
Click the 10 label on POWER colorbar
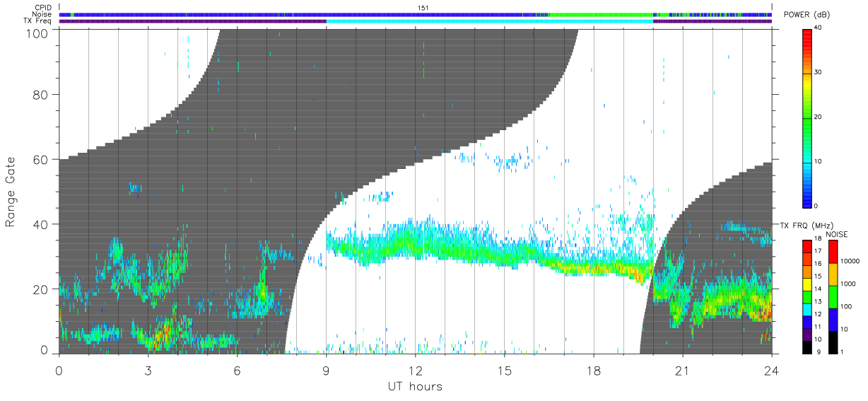[818, 161]
